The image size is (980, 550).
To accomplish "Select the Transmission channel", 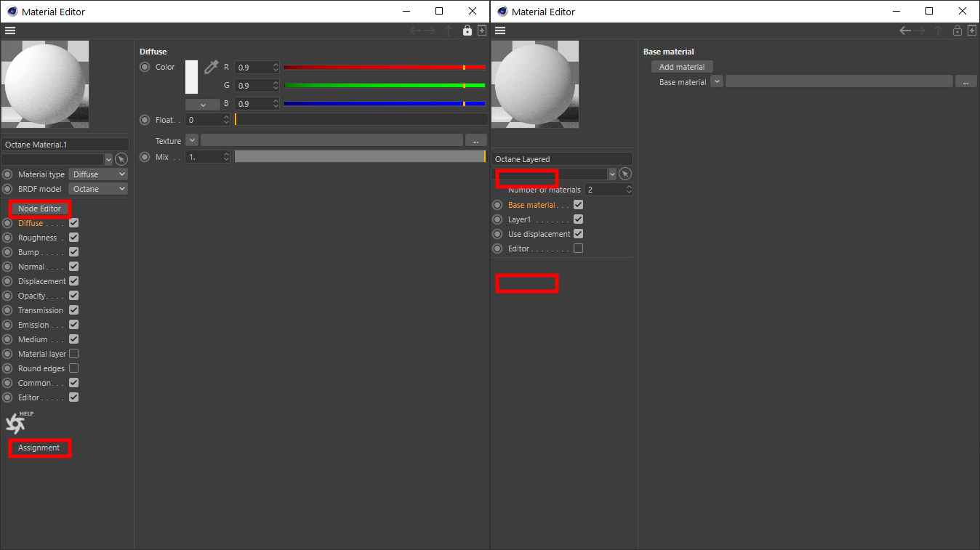I will click(x=40, y=310).
